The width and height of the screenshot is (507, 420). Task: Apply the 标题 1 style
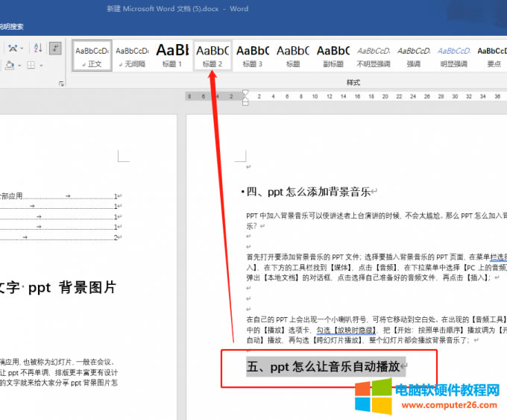[172, 56]
